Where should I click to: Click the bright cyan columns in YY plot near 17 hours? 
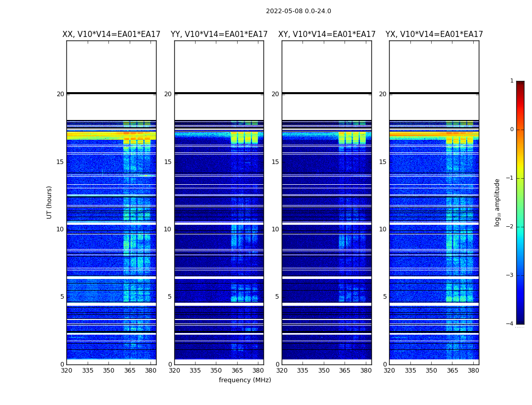tap(244, 138)
